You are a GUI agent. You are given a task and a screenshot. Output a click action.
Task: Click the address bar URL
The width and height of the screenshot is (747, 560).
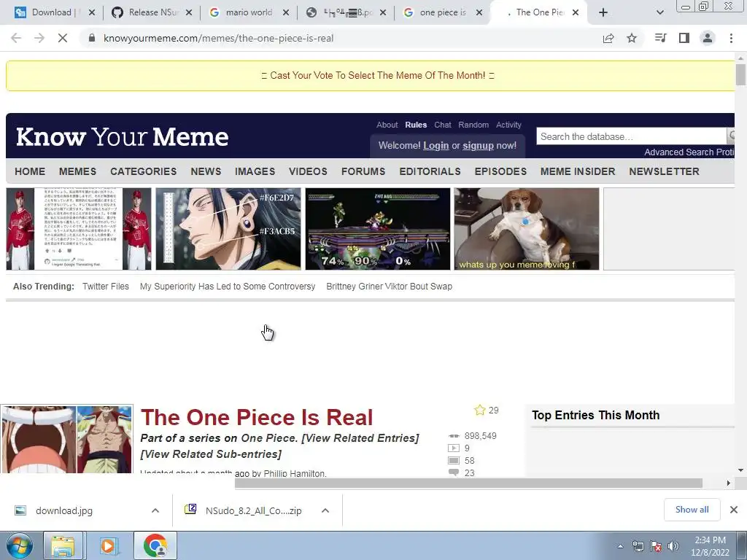218,38
